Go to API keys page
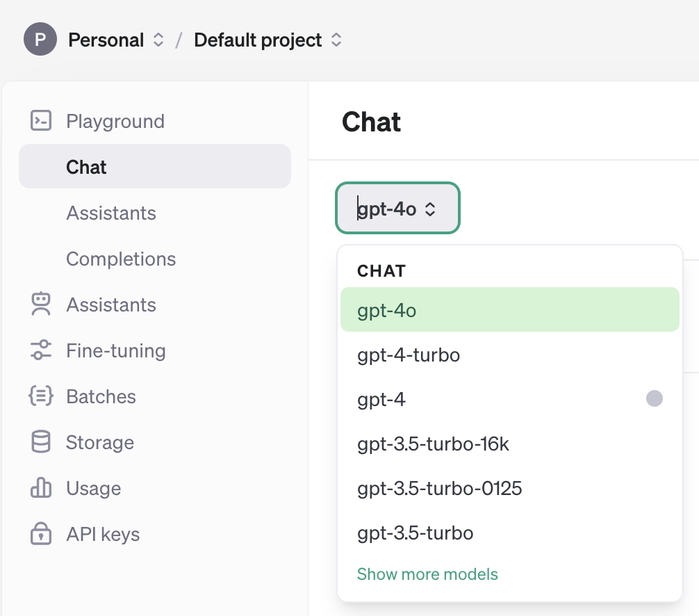The width and height of the screenshot is (699, 616). (x=155, y=534)
